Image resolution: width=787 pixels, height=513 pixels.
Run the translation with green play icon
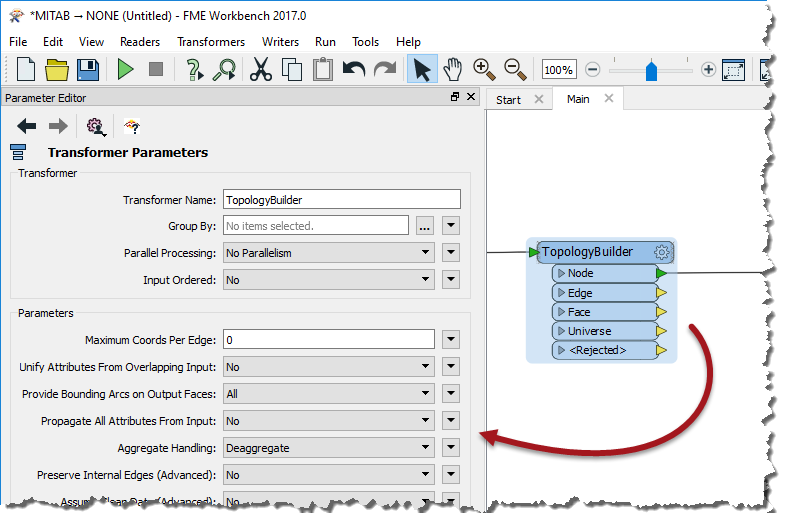(125, 69)
